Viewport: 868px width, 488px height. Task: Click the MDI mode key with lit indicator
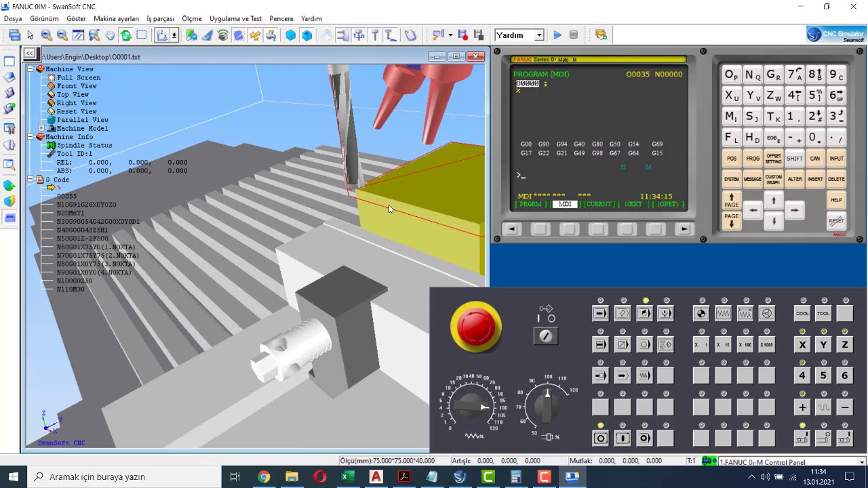pos(644,313)
